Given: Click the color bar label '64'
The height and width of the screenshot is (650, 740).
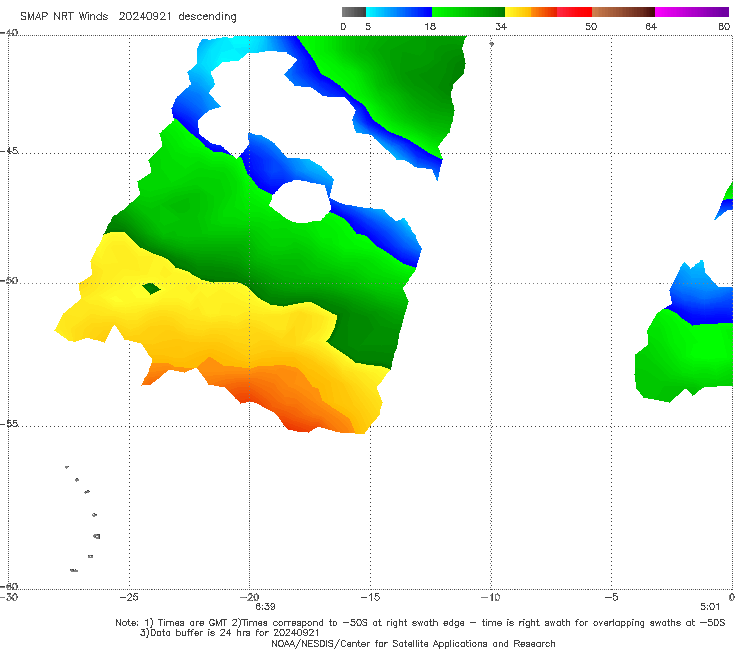Looking at the screenshot, I should (651, 26).
